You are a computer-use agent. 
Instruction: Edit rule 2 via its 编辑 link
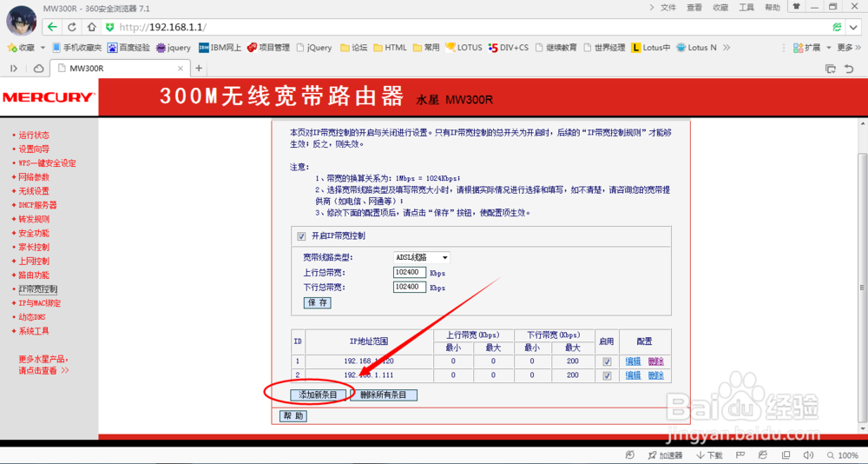click(x=633, y=376)
